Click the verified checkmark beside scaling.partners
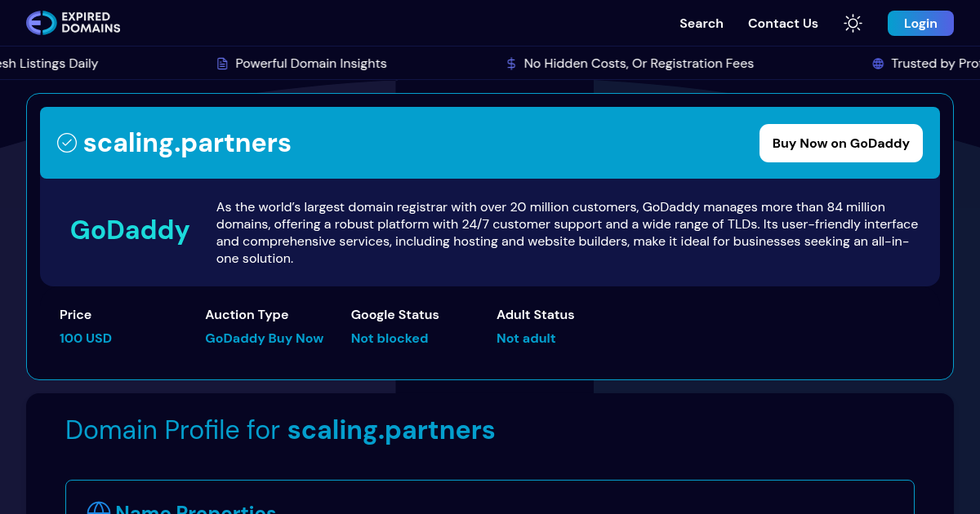 point(67,143)
